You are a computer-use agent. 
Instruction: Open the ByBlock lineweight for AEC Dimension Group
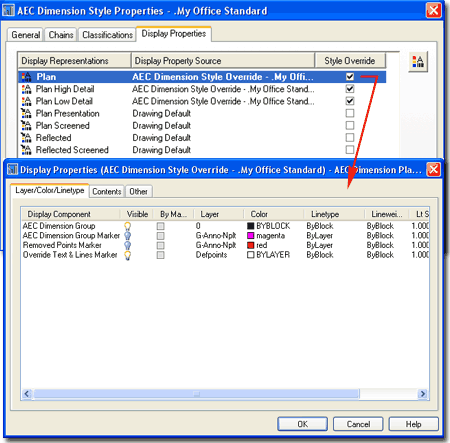380,226
